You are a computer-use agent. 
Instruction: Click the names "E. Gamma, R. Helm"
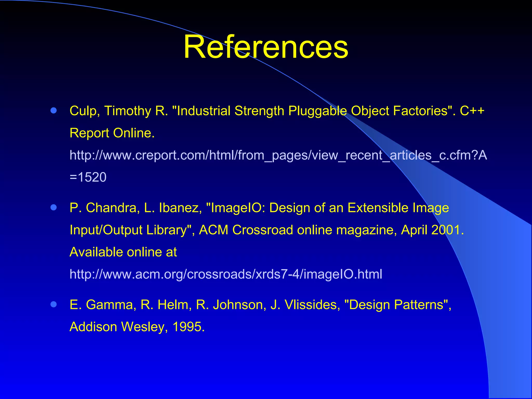tap(130, 305)
